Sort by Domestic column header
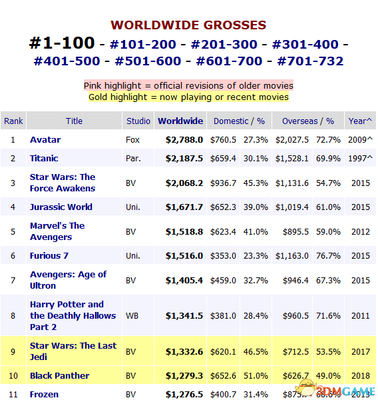 231,121
